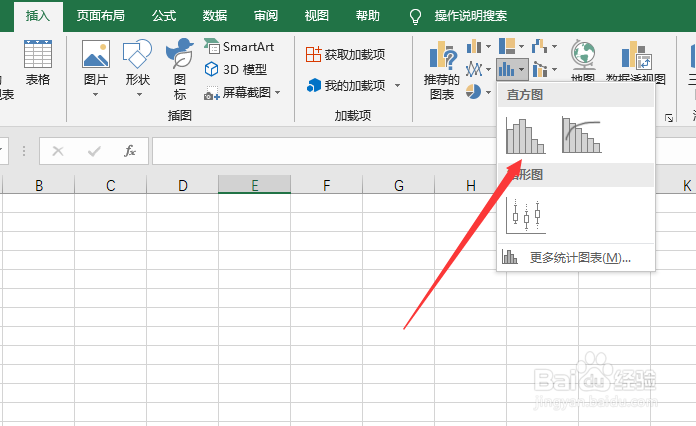Image resolution: width=696 pixels, height=426 pixels.
Task: Select column D header
Action: (182, 185)
